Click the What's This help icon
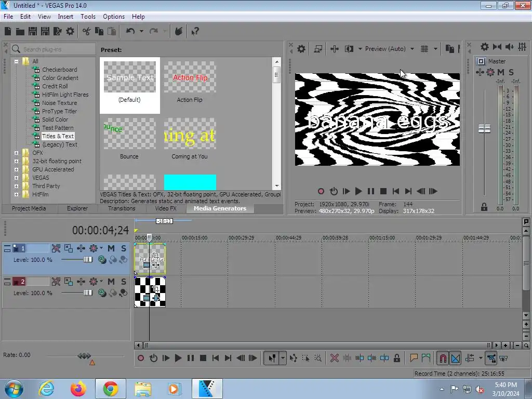 coord(195,32)
